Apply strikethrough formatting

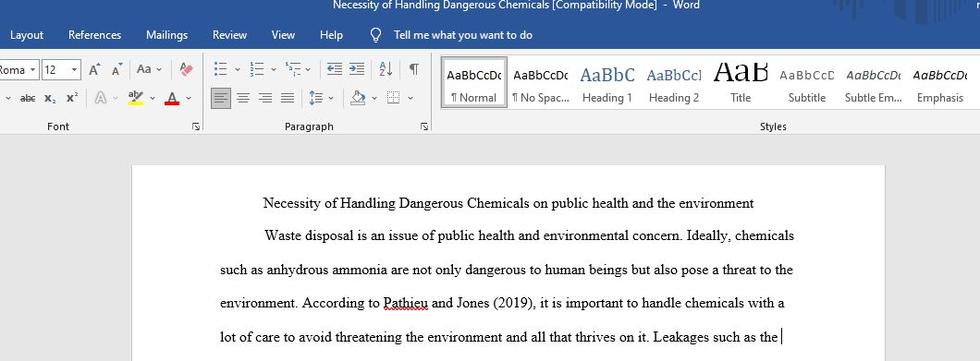[x=28, y=98]
